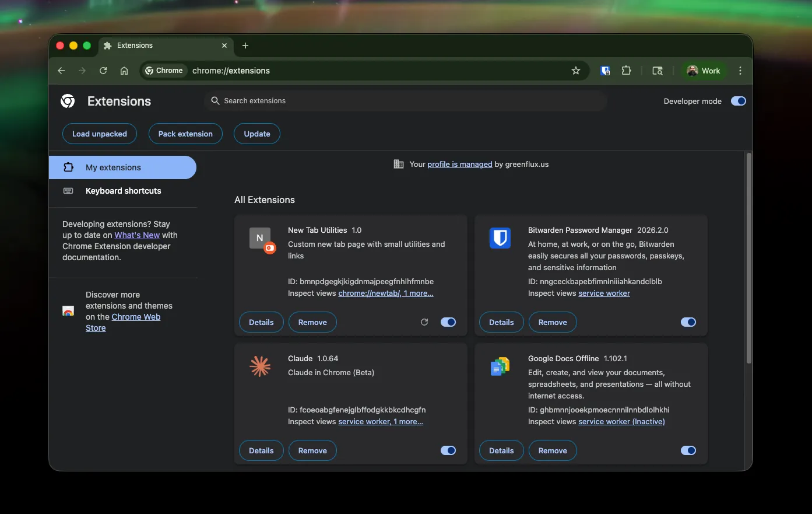Click the Keyboard shortcuts keyboard icon

pyautogui.click(x=68, y=191)
